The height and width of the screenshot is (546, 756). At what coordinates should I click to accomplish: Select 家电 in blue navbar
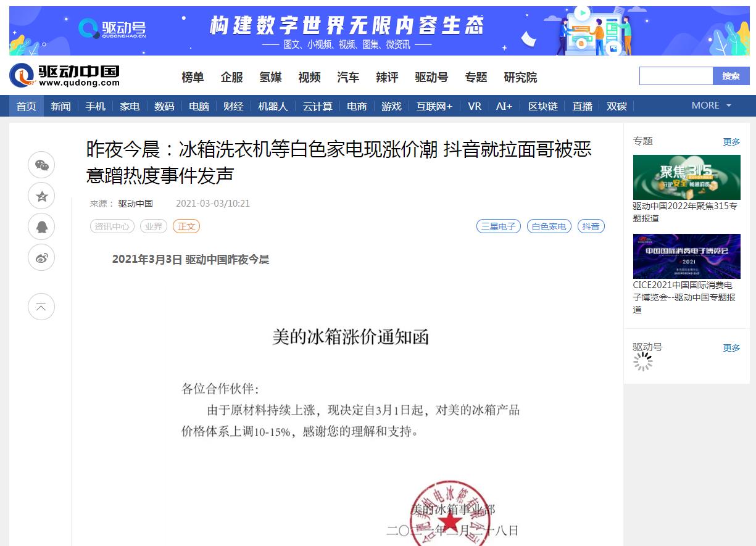tap(130, 106)
